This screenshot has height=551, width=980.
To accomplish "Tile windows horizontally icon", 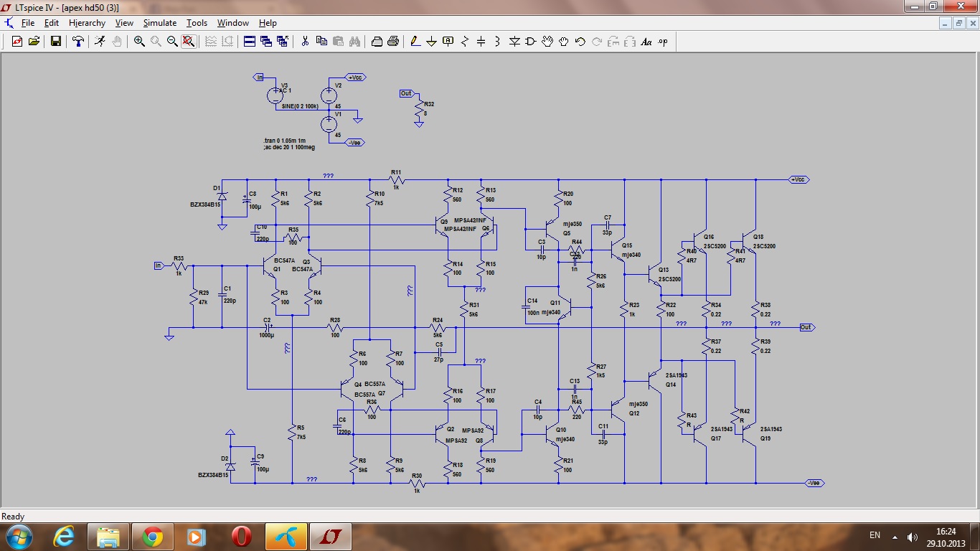I will coord(250,42).
